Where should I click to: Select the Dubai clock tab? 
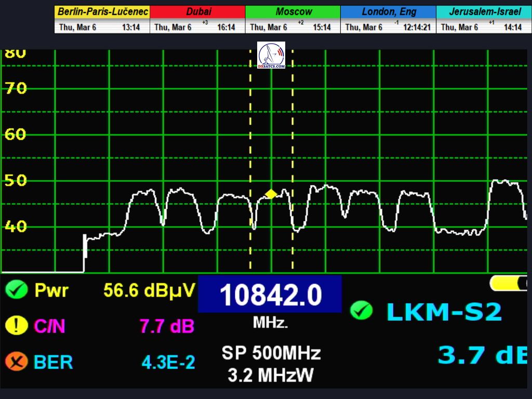coord(198,12)
